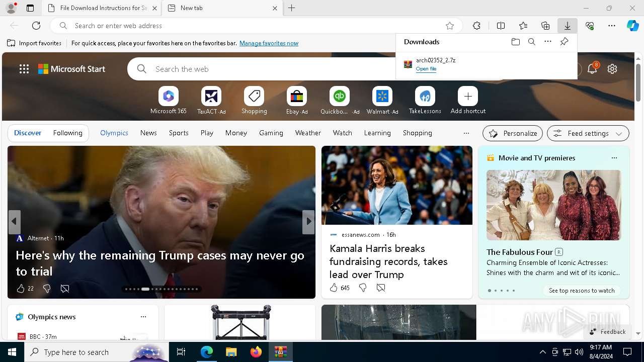
Task: Open File Explorer from taskbar
Action: [231, 352]
